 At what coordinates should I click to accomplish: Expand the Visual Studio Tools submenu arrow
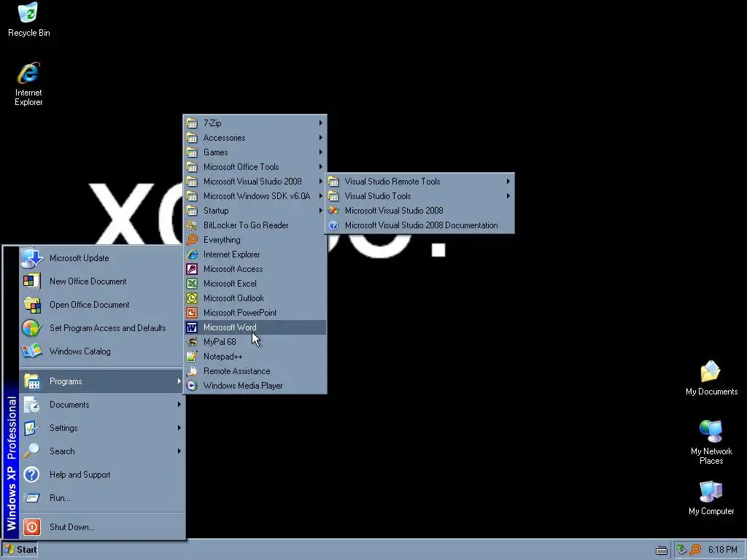(508, 196)
